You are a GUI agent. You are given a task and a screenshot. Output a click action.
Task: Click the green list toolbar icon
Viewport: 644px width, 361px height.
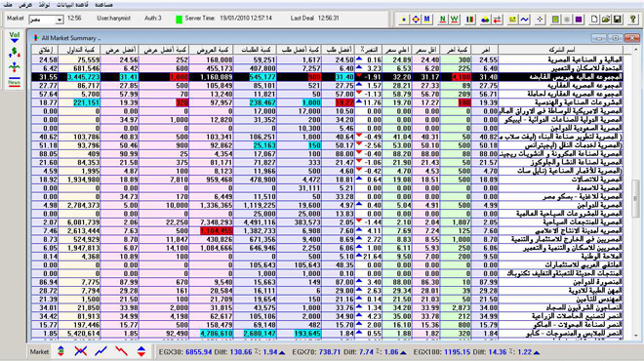click(x=555, y=20)
